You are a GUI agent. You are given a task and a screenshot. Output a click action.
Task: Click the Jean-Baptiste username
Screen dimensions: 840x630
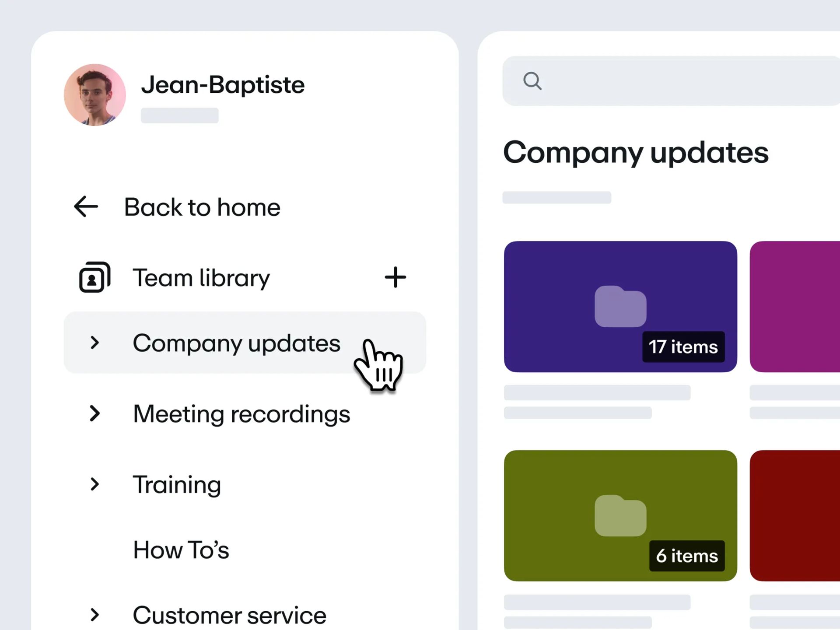(x=223, y=84)
